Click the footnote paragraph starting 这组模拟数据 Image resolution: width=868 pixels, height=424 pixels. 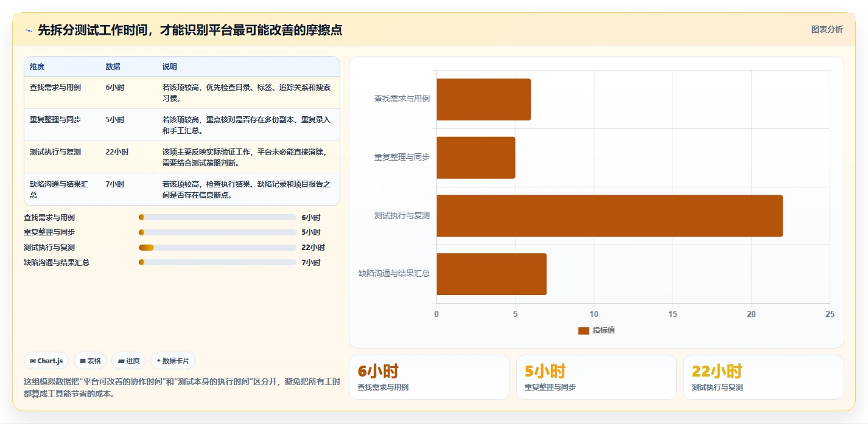(x=181, y=388)
